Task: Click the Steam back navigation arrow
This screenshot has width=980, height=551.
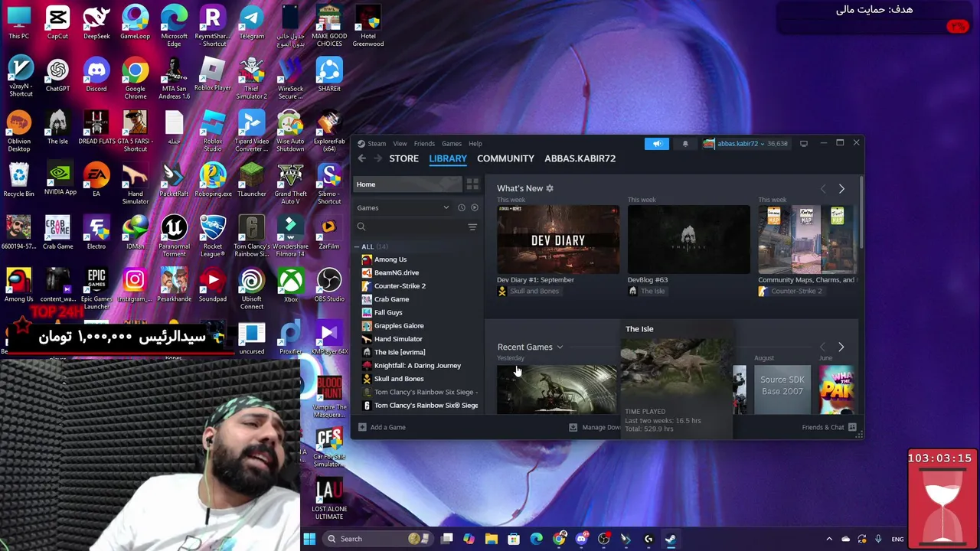Action: [361, 158]
